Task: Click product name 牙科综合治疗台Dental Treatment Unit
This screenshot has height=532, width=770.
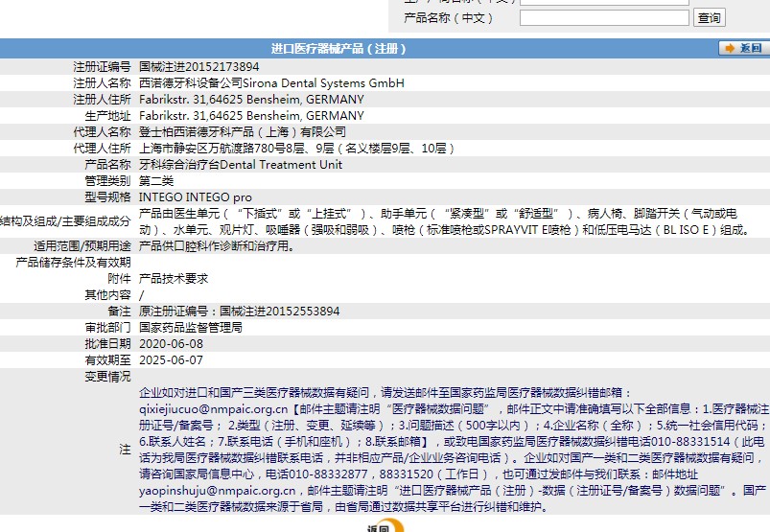Action: click(241, 165)
